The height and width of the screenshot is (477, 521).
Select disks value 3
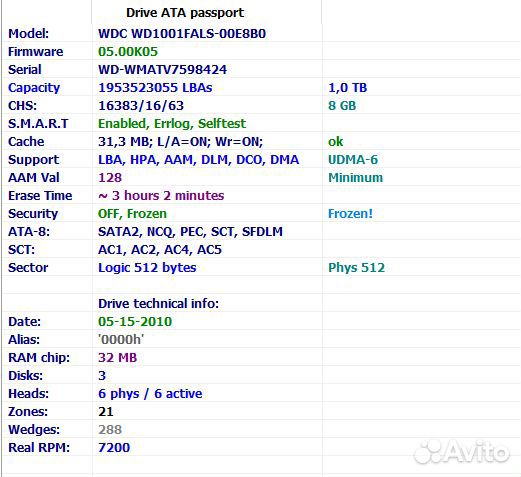102,376
